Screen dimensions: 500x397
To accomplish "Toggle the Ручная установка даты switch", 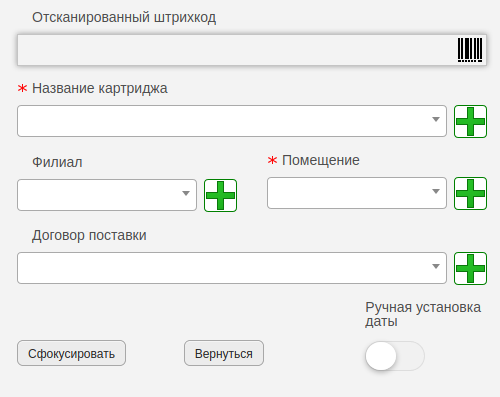I will tap(395, 356).
